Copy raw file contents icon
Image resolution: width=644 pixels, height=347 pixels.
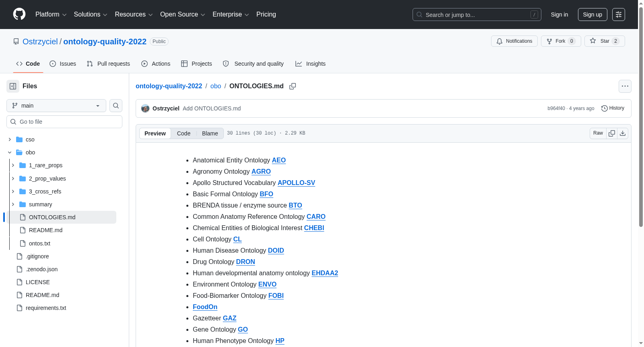point(612,133)
